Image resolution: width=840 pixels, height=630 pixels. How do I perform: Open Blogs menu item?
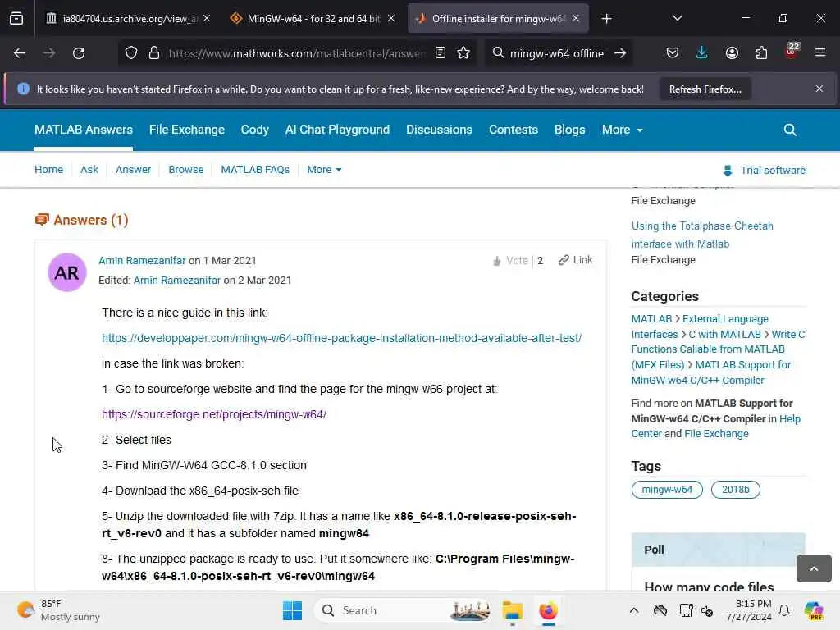click(569, 130)
